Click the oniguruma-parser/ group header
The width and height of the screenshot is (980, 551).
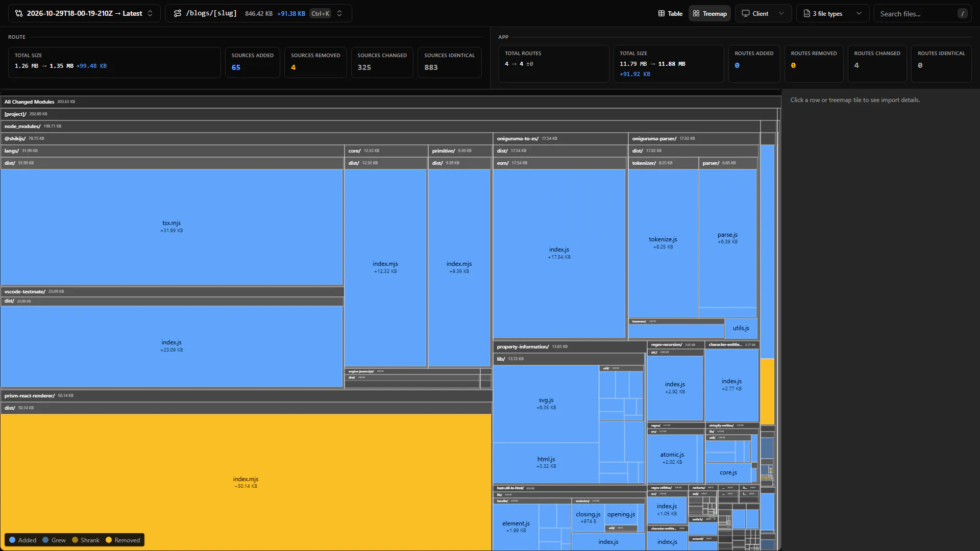click(694, 138)
